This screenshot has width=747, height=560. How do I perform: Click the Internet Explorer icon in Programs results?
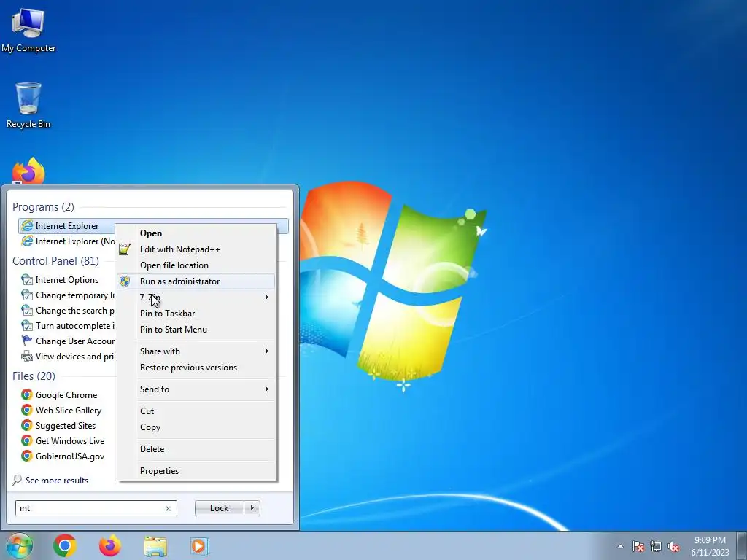(x=27, y=226)
